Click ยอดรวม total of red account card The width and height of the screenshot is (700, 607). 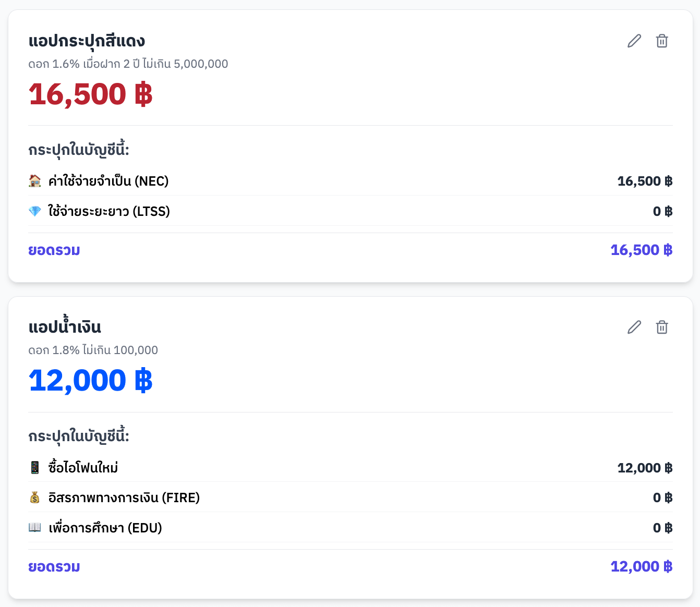[x=54, y=250]
